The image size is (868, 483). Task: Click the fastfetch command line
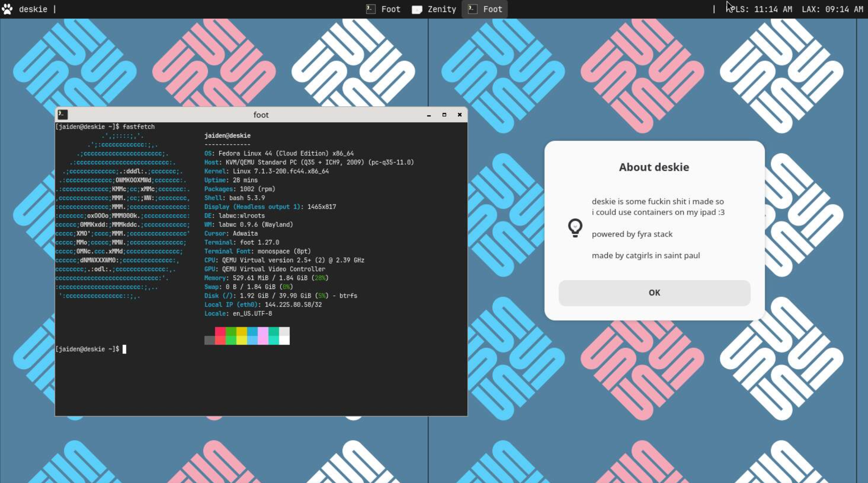point(105,127)
